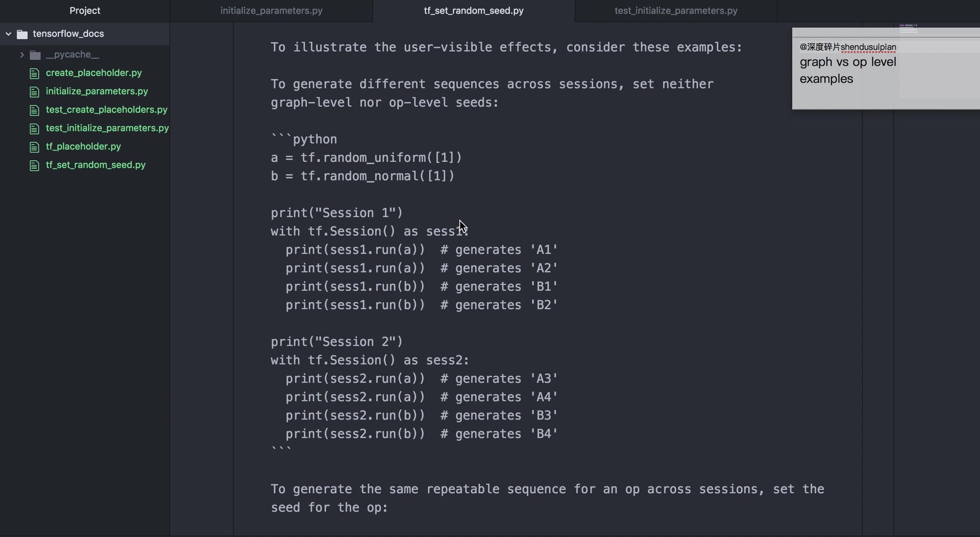Place cursor on the 'print("Session 2")' line
This screenshot has height=537, width=980.
(x=337, y=341)
